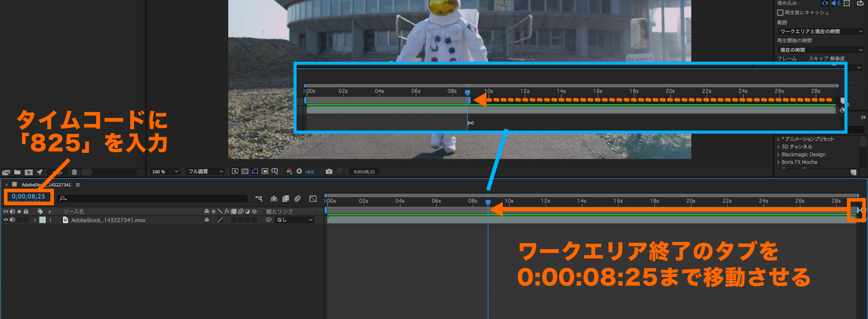868x319 pixels.
Task: Click the fx Effect switch column header
Action: pyautogui.click(x=227, y=211)
